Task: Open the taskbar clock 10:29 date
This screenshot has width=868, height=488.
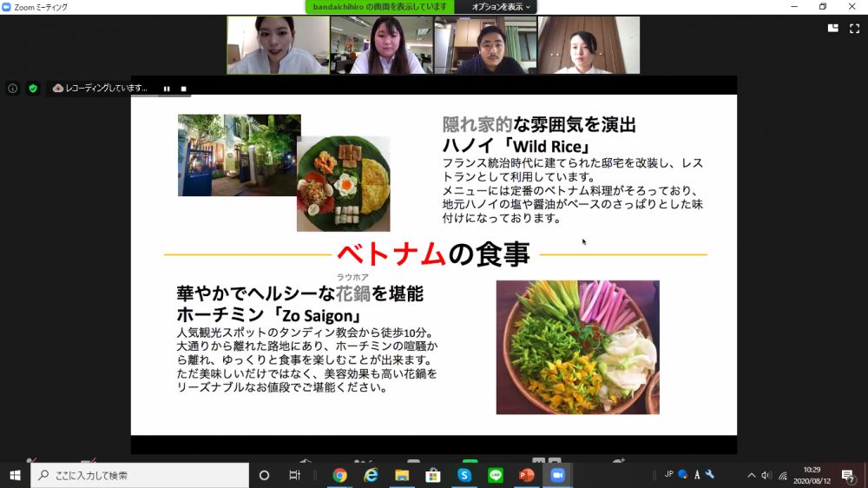Action: [x=812, y=475]
